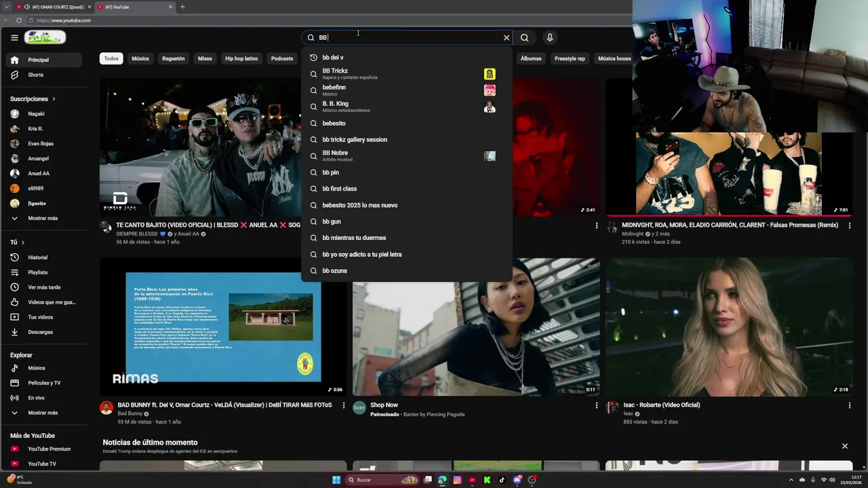The height and width of the screenshot is (488, 868).
Task: Open options menu for Shop Now ad
Action: [x=597, y=405]
